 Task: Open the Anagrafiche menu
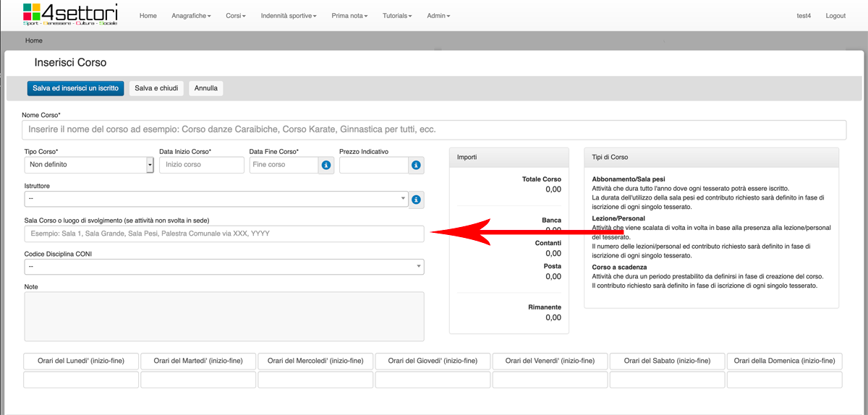click(191, 16)
